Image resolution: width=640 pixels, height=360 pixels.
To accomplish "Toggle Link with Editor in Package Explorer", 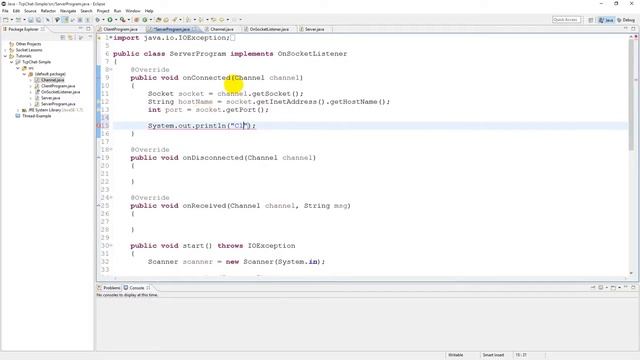I will pyautogui.click(x=71, y=37).
